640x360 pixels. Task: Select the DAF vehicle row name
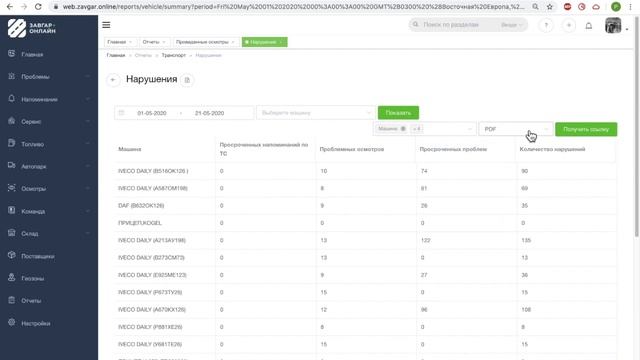coord(141,205)
